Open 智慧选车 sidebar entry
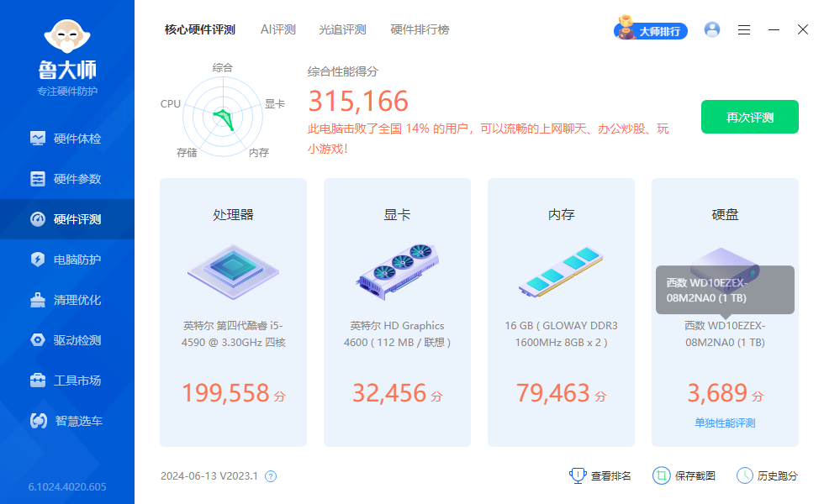This screenshot has width=824, height=504. click(66, 421)
